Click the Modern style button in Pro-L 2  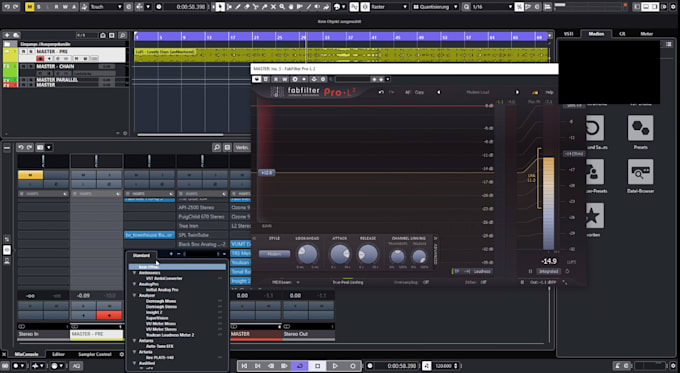pos(274,254)
